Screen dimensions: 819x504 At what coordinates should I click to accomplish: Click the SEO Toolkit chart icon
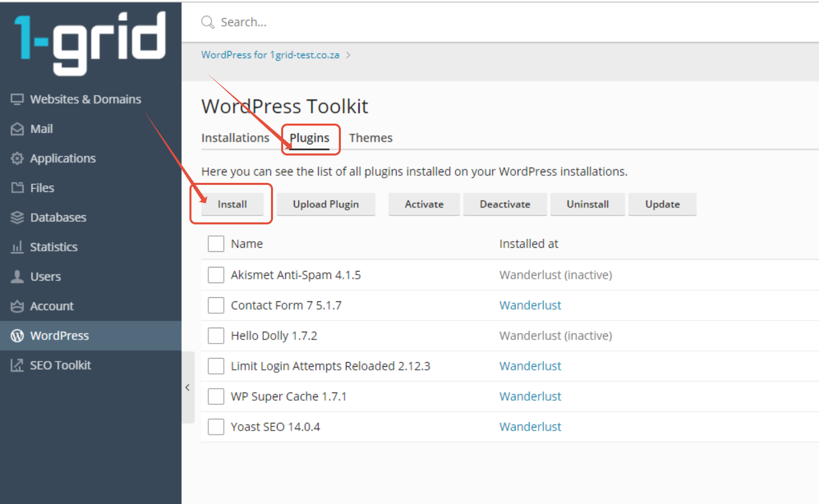coord(17,365)
